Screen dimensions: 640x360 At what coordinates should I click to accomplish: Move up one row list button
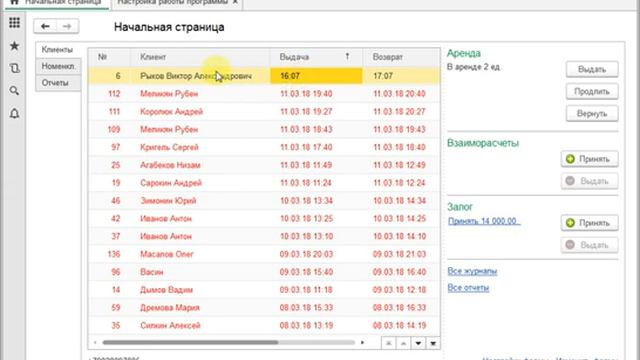point(403,343)
